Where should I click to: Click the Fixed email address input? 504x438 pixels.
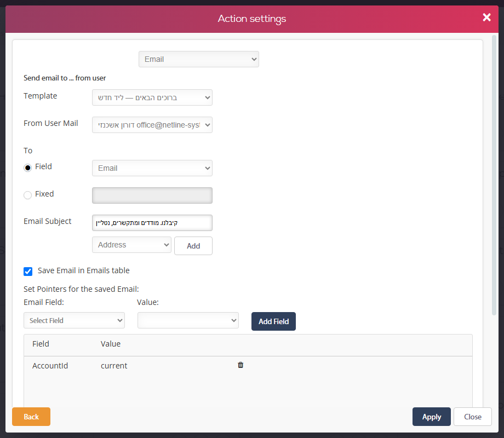click(x=152, y=195)
